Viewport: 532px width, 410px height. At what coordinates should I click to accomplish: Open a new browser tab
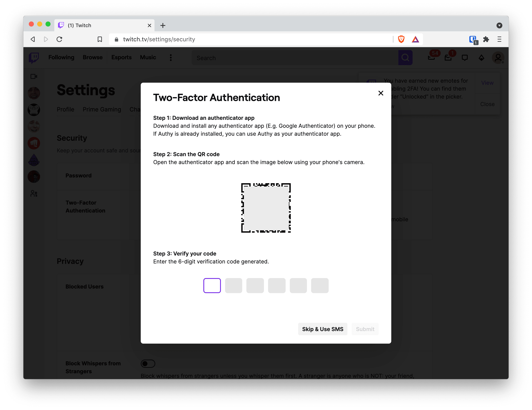[163, 25]
